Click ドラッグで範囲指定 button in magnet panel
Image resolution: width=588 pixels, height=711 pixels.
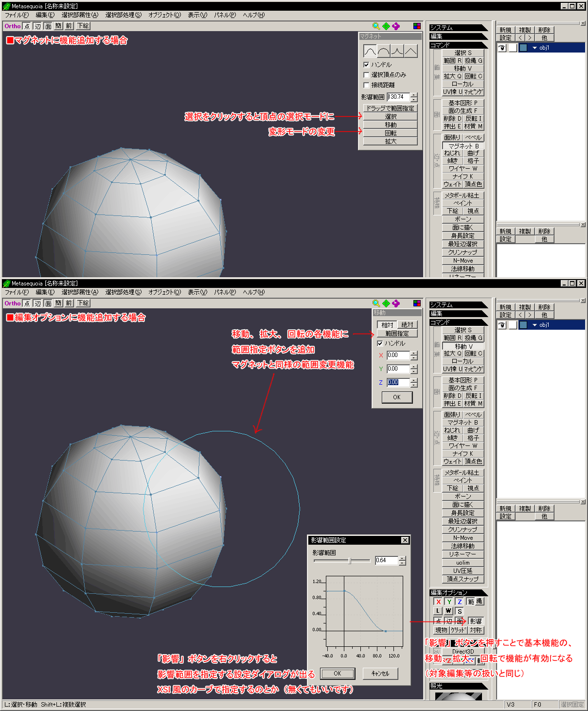[x=391, y=108]
